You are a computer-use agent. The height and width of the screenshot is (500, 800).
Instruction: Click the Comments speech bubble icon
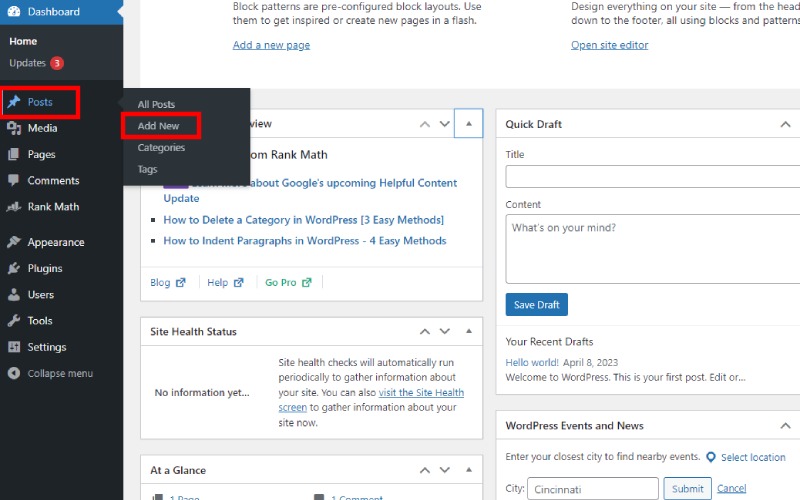(x=14, y=180)
